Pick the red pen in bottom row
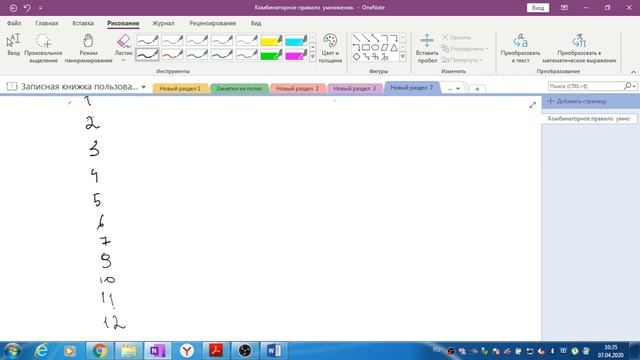 172,54
